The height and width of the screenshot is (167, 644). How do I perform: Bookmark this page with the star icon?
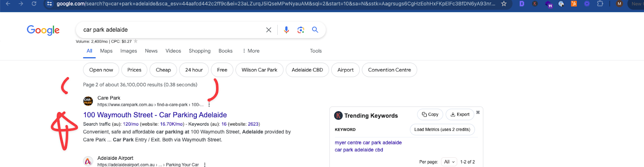click(x=504, y=4)
